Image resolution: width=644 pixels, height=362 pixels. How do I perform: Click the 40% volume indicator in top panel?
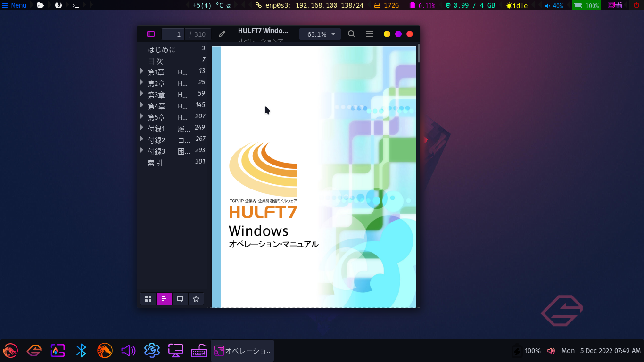pyautogui.click(x=554, y=5)
